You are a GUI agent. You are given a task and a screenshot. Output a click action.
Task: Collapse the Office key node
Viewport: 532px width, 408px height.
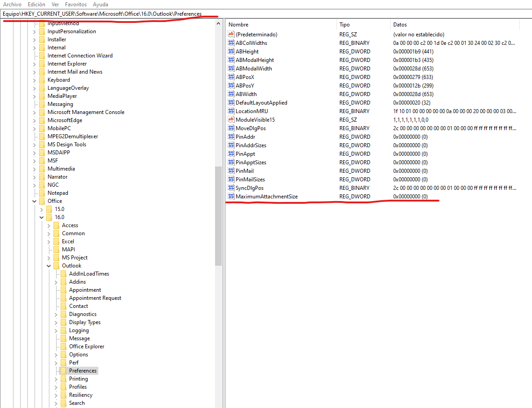click(x=34, y=201)
